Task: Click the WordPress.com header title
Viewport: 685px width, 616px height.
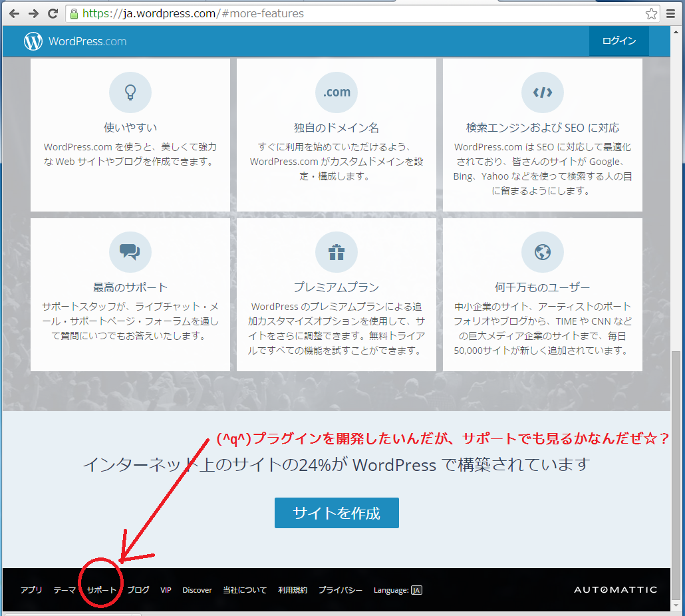Action: coord(87,41)
